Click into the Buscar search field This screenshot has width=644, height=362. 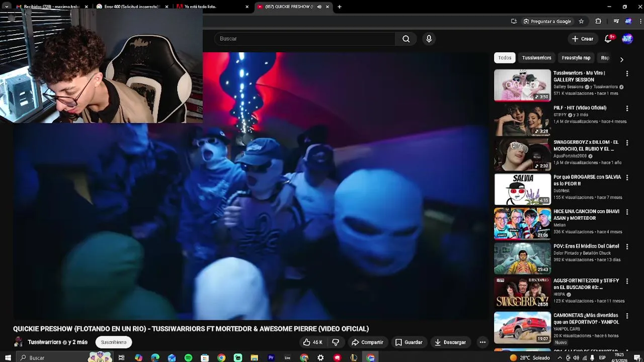click(304, 39)
